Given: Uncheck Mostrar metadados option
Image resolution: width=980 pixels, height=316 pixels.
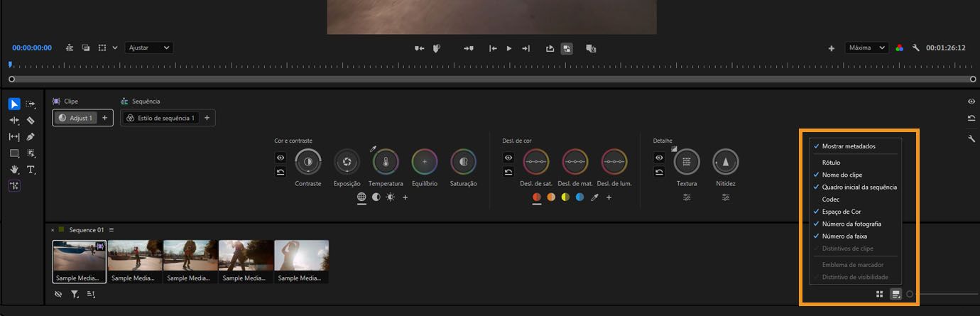Looking at the screenshot, I should pyautogui.click(x=856, y=146).
